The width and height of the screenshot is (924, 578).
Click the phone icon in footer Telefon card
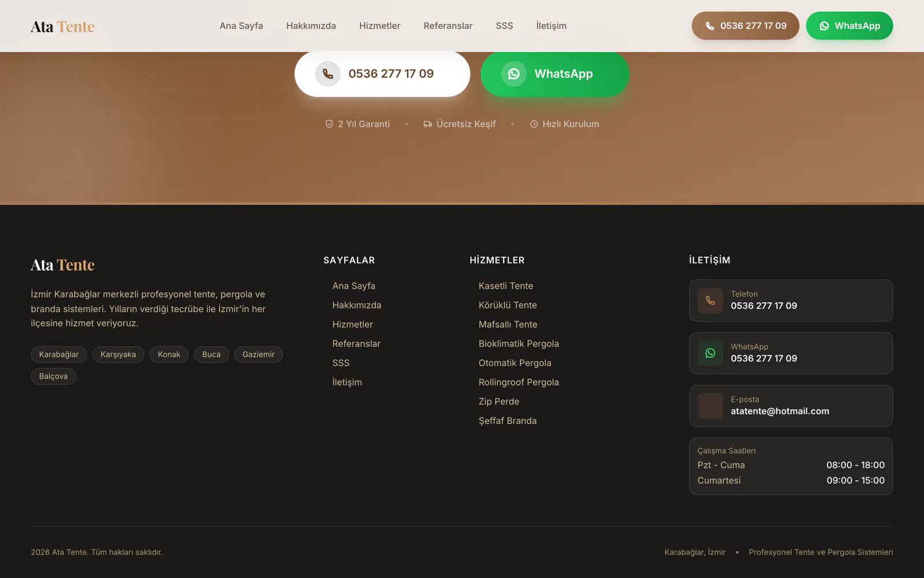(x=710, y=301)
